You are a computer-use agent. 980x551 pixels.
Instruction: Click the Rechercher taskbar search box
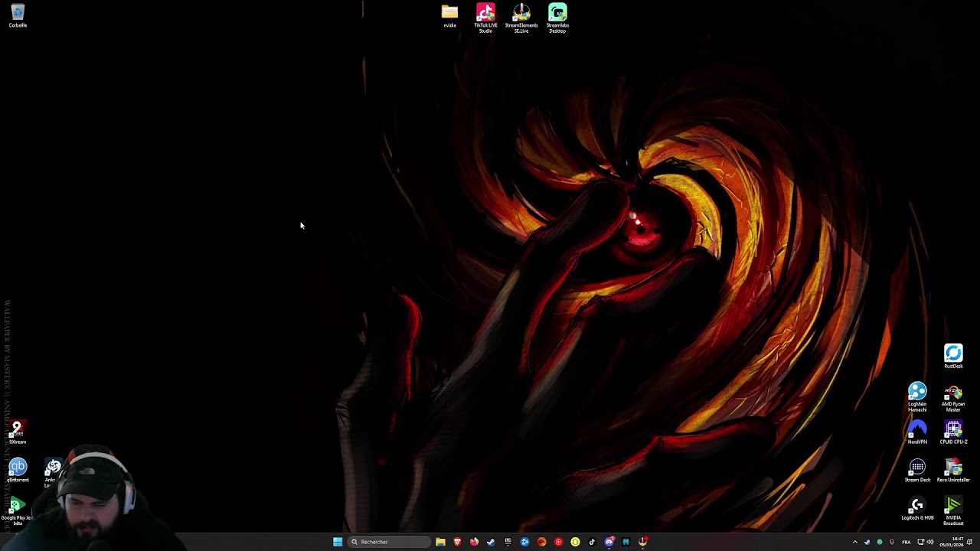[x=388, y=542]
